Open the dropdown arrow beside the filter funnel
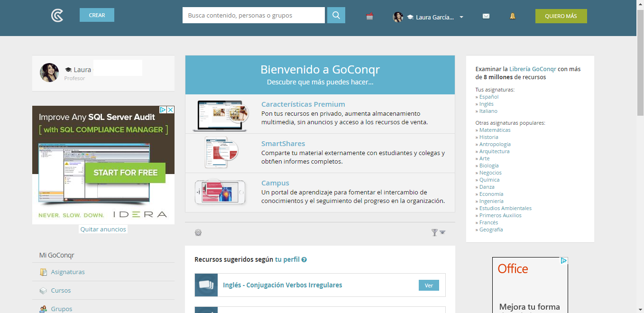 [442, 233]
